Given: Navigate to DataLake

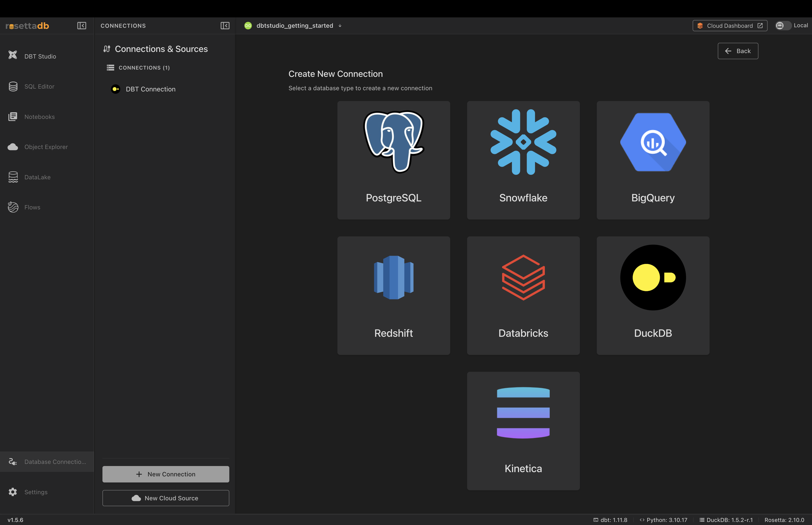Looking at the screenshot, I should pos(47,177).
